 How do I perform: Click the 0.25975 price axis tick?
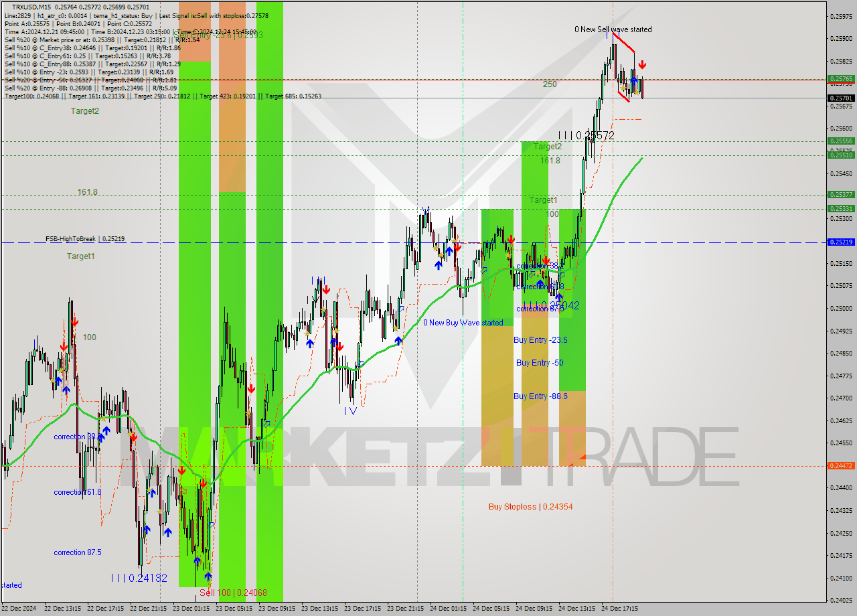click(842, 16)
